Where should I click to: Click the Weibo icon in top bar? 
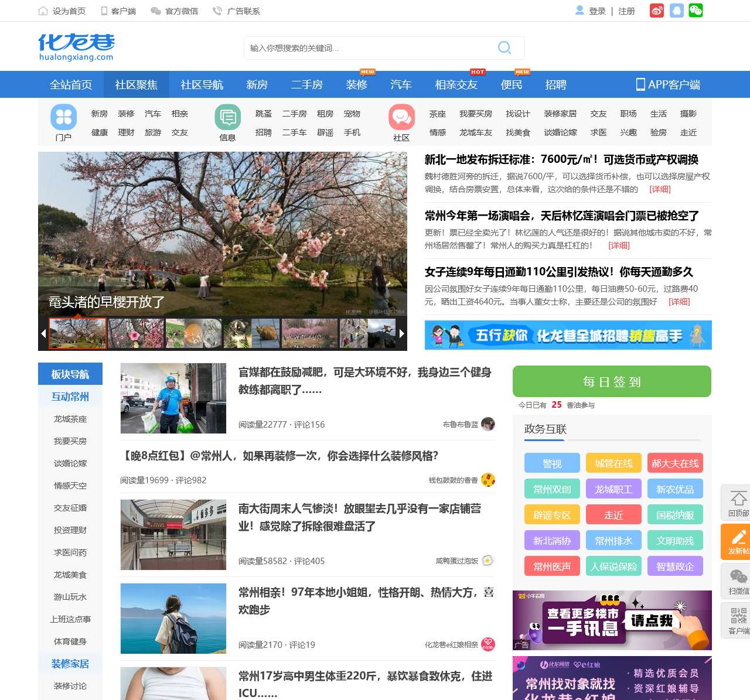point(657,11)
